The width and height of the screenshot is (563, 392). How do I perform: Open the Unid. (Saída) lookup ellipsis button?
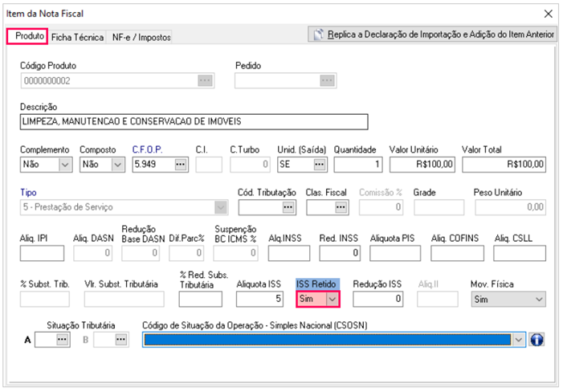coord(320,164)
